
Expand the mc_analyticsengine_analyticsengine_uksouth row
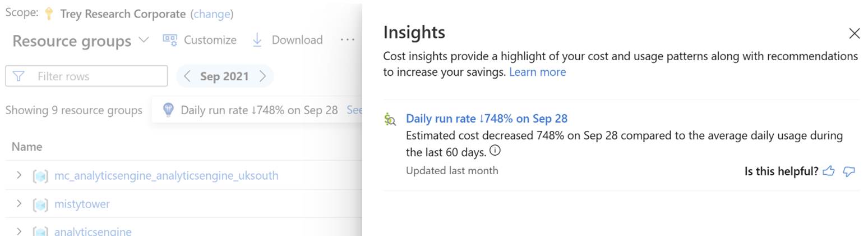[19, 175]
